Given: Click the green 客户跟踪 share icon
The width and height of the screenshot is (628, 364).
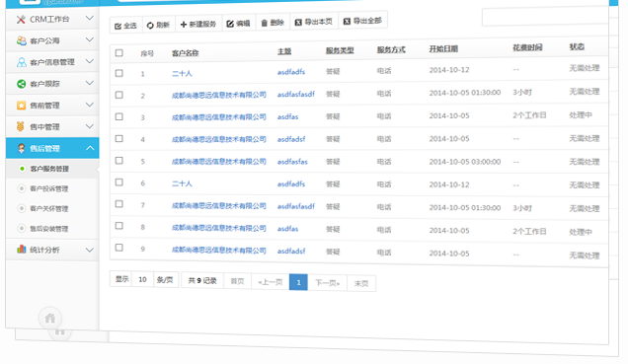Looking at the screenshot, I should coord(21,84).
